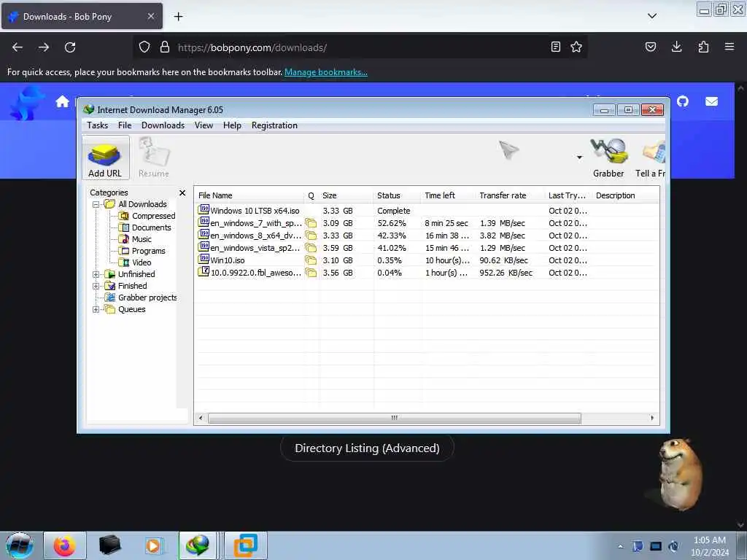Open Firefox extensions puzzle icon
The image size is (747, 560).
pos(703,47)
